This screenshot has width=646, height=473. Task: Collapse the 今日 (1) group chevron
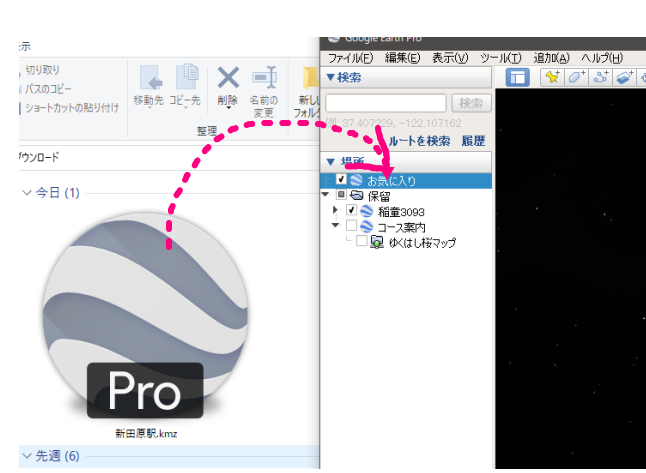[27, 192]
